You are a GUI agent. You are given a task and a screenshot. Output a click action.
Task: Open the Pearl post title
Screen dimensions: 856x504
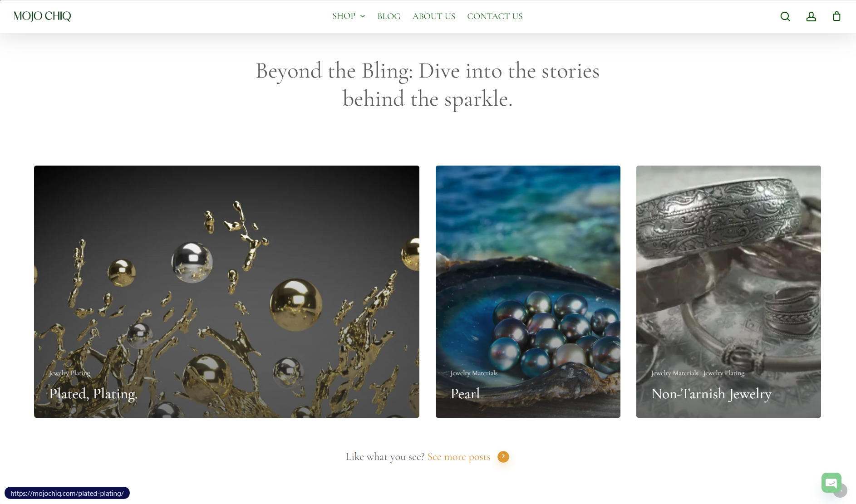465,394
